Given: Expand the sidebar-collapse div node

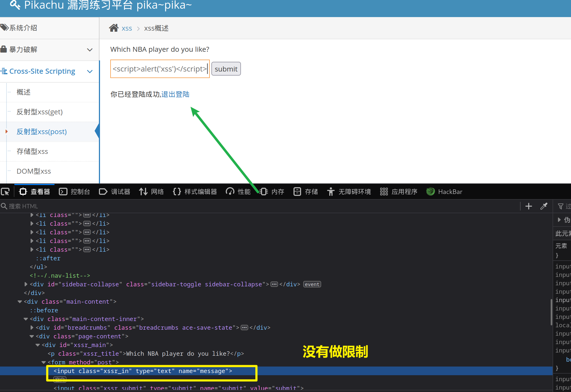Looking at the screenshot, I should tap(26, 284).
